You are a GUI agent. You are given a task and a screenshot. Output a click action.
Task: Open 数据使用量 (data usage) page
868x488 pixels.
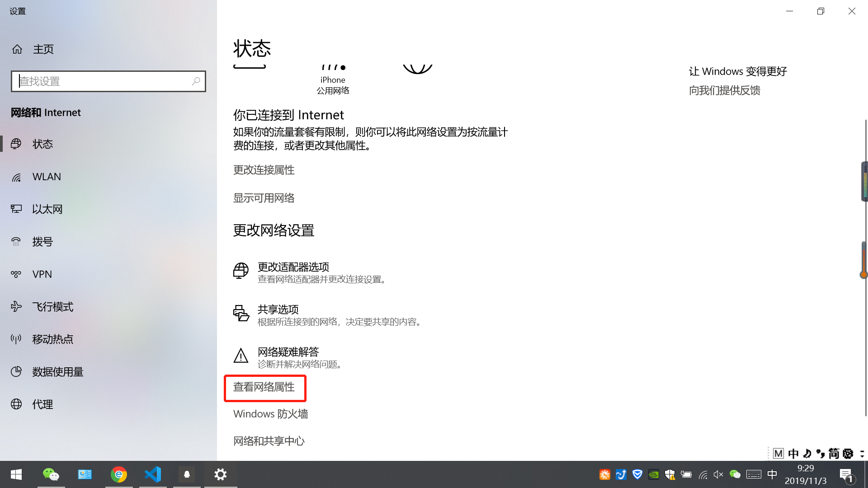pyautogui.click(x=57, y=371)
